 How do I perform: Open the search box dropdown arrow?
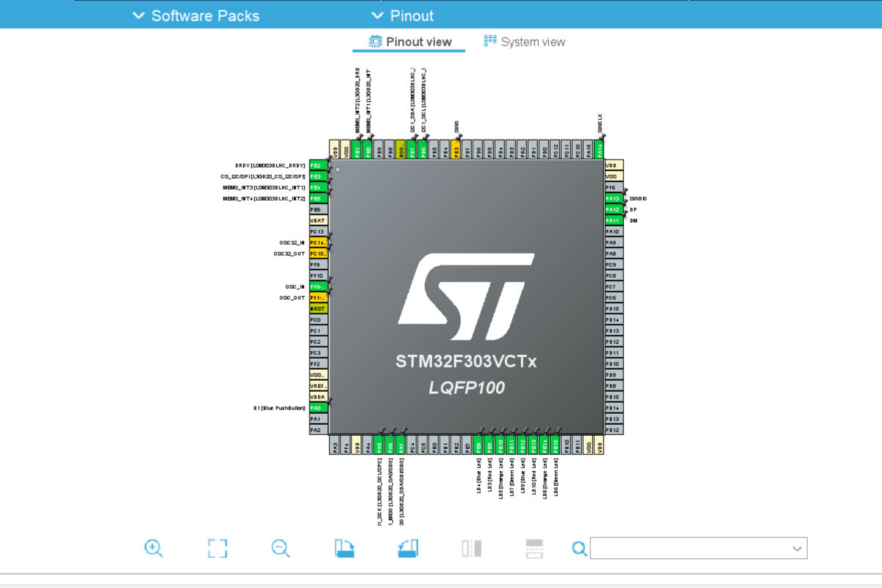pyautogui.click(x=797, y=548)
